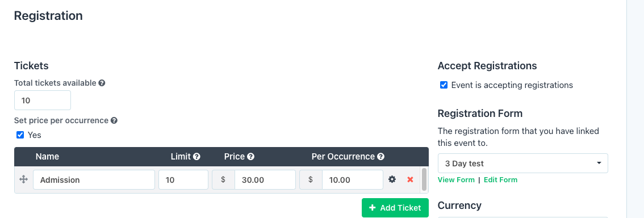Click the help icon next to Set price per occurrence

114,121
